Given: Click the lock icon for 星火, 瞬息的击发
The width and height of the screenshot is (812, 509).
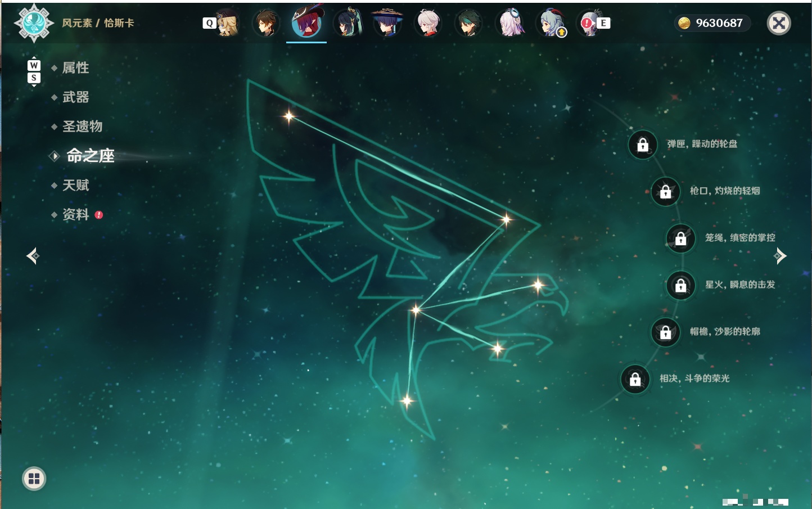Looking at the screenshot, I should pyautogui.click(x=681, y=285).
